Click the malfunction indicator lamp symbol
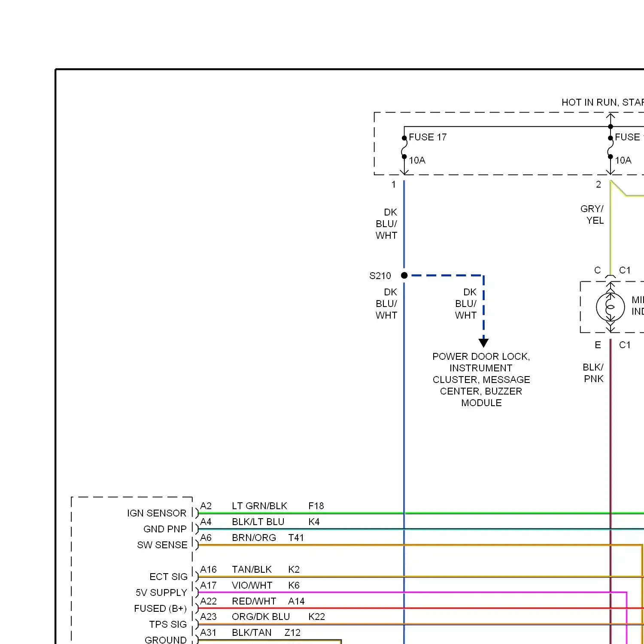The height and width of the screenshot is (644, 644). [610, 307]
